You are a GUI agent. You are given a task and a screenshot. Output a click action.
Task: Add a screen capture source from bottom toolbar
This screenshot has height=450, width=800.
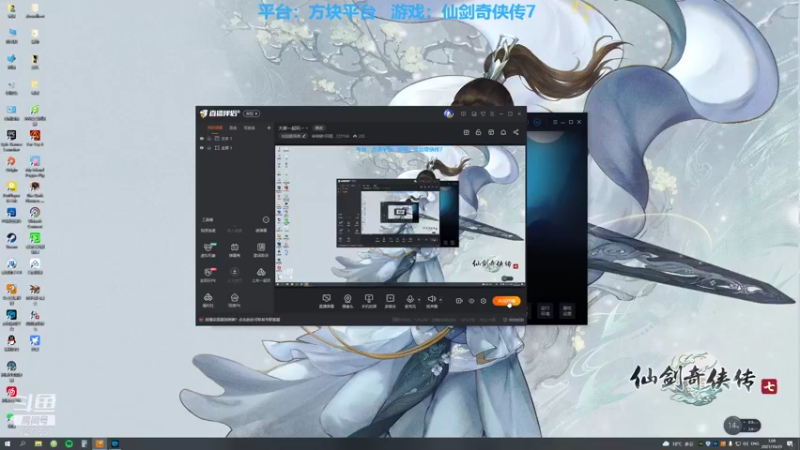327,299
